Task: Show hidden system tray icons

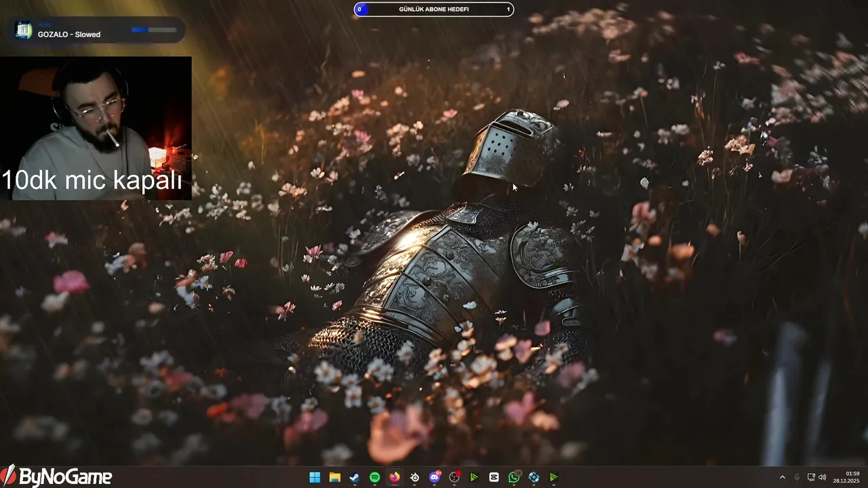Action: click(782, 477)
